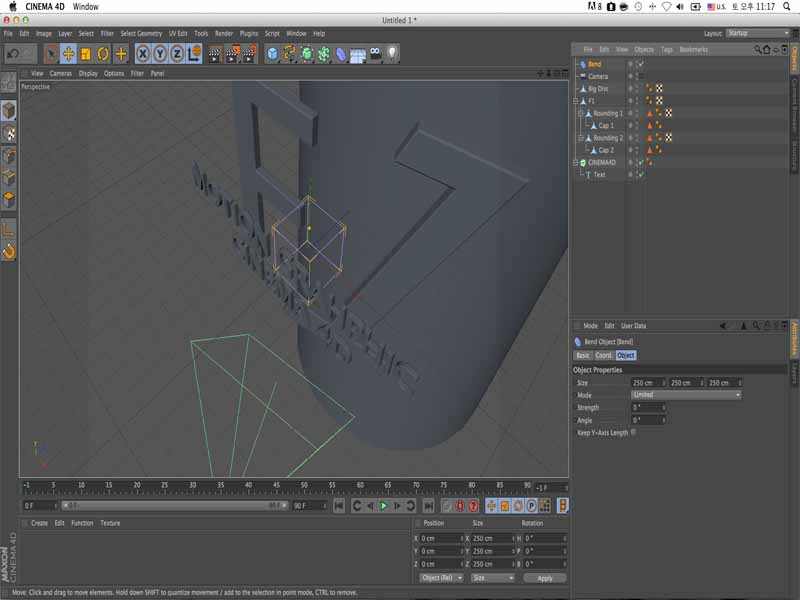Open the Render menu
The height and width of the screenshot is (600, 800).
[x=224, y=34]
